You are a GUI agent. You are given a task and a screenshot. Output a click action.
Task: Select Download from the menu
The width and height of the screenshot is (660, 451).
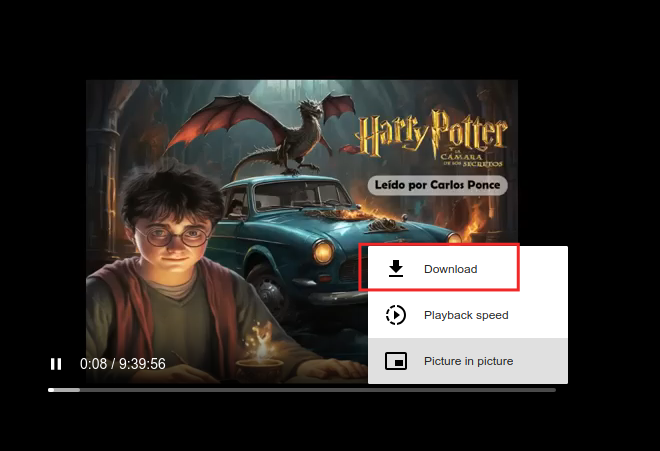click(x=450, y=269)
